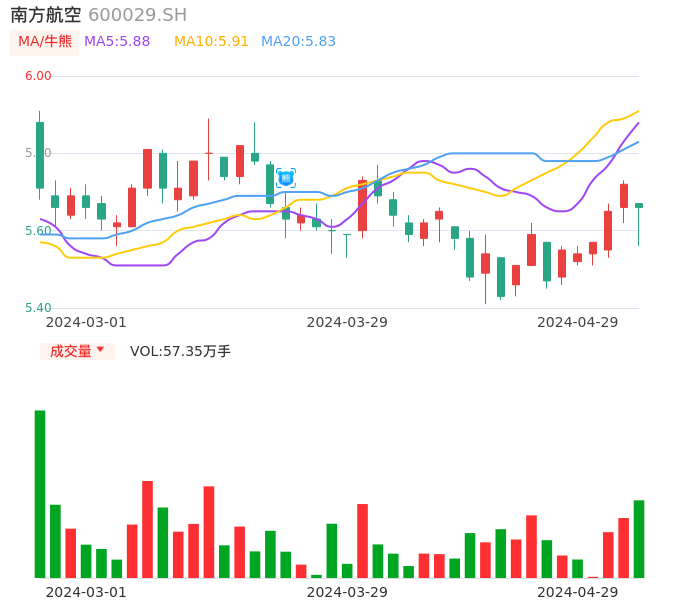The height and width of the screenshot is (606, 686).
Task: Click the last green volume bar on the right
Action: tap(638, 538)
